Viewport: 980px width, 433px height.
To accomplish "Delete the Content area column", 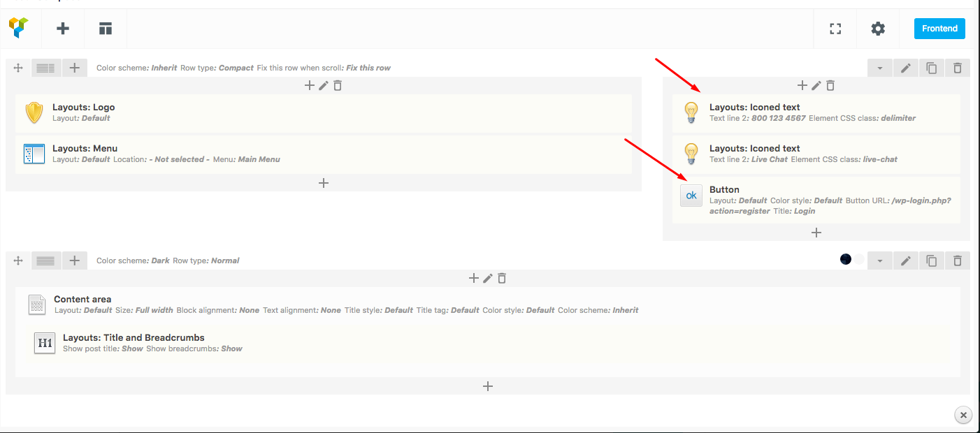I will 502,278.
